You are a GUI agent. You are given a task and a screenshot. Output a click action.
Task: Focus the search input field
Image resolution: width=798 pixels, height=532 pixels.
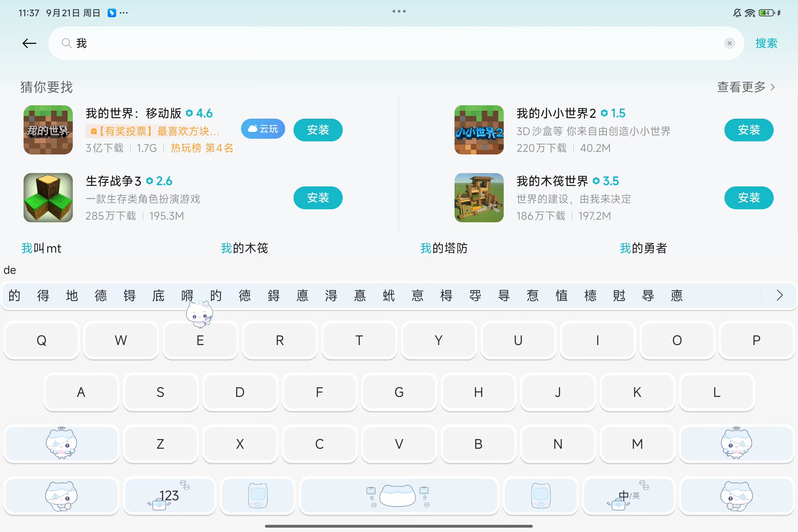[x=396, y=43]
